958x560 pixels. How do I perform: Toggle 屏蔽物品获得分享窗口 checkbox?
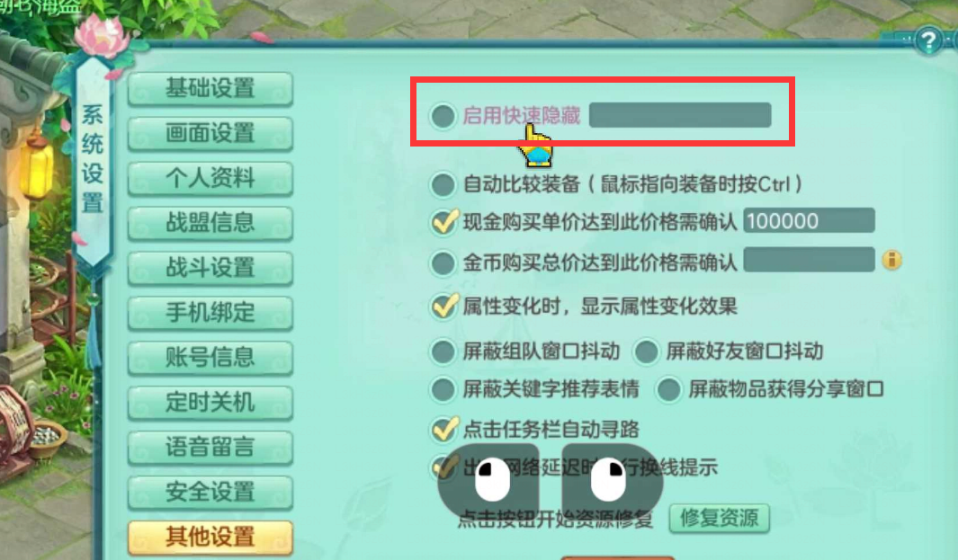coord(668,389)
